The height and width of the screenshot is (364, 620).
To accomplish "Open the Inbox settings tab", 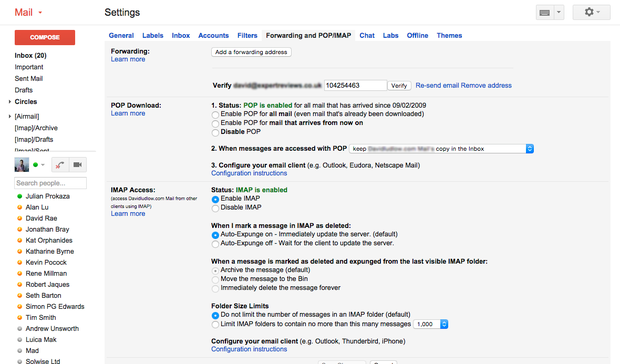I will [181, 36].
